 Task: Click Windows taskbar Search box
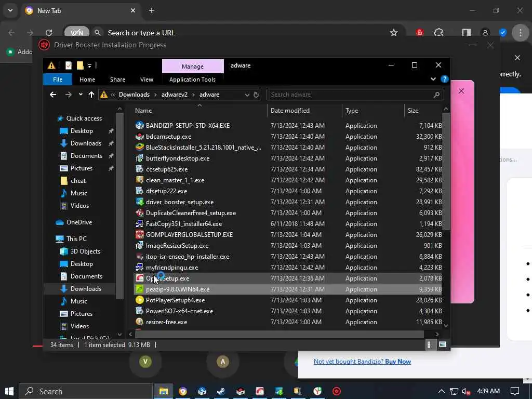pyautogui.click(x=86, y=391)
